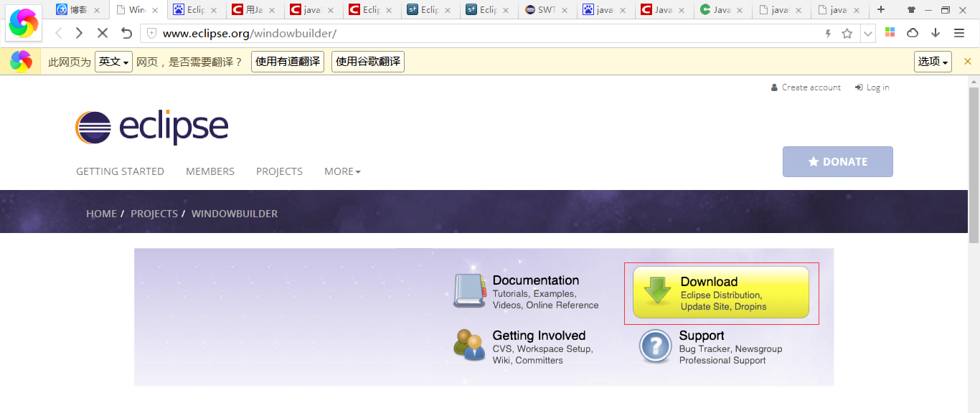Click 使用有道翻译 button
980x413 pixels.
point(288,62)
